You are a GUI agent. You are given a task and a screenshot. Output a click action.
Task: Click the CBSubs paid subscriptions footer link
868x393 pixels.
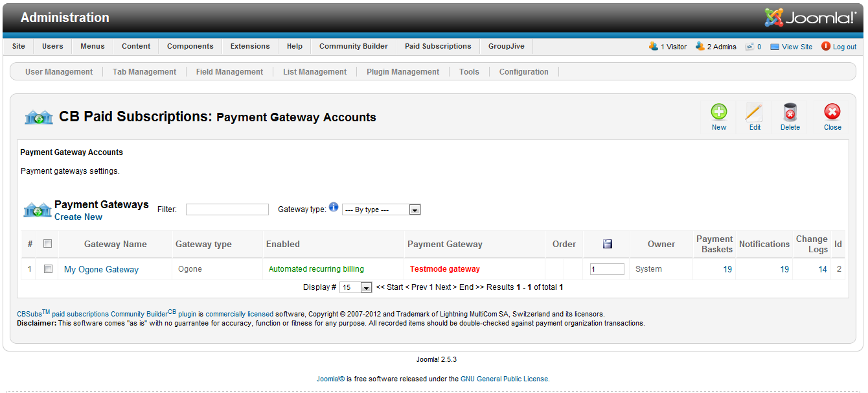(63, 313)
